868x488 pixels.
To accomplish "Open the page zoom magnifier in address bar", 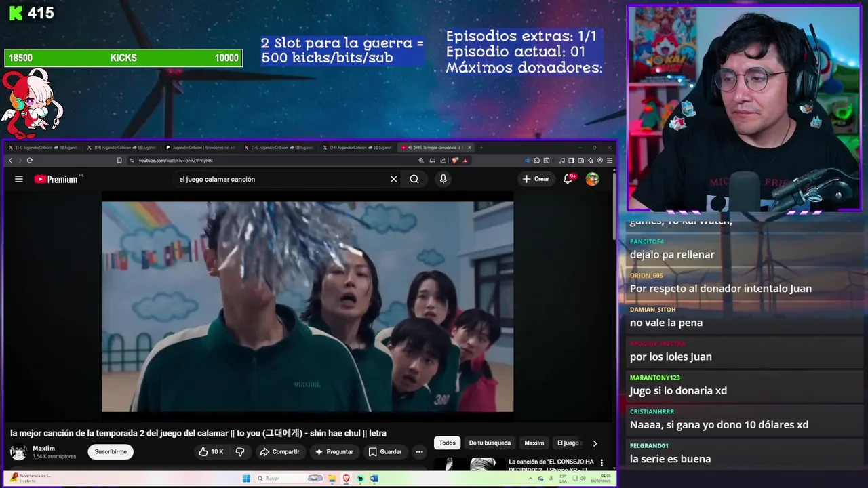I will point(421,161).
